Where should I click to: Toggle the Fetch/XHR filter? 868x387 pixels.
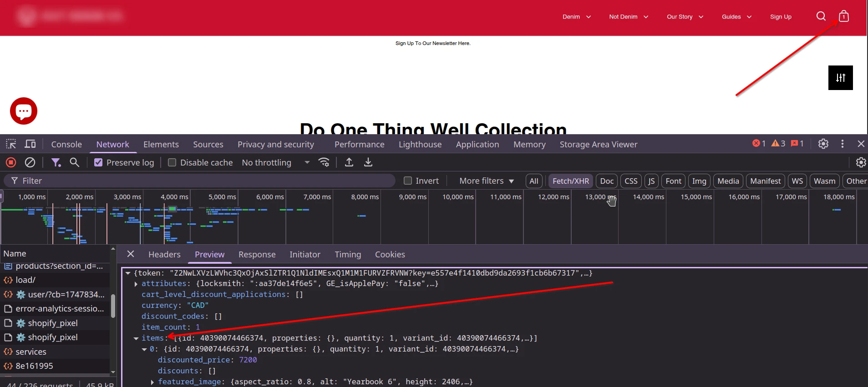click(x=571, y=181)
